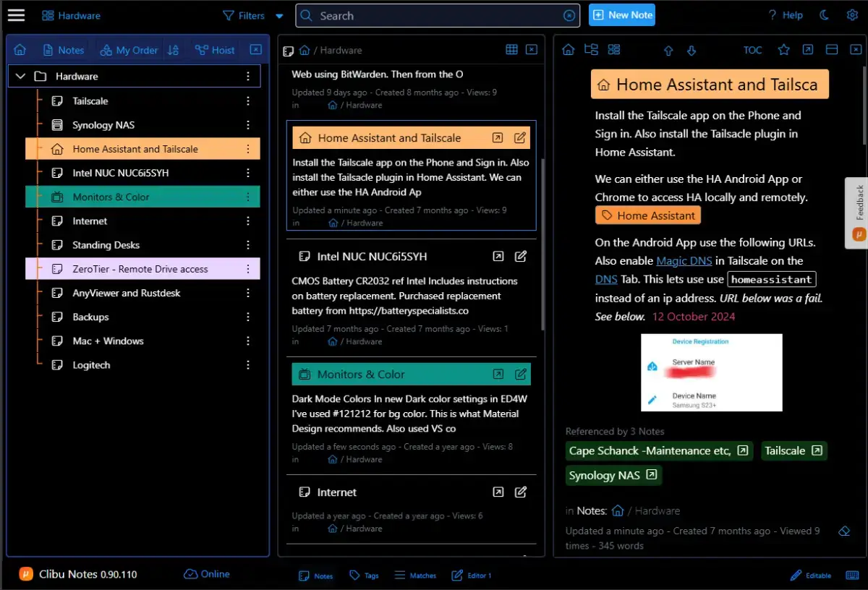Open the hamburger main menu
The image size is (868, 590).
coord(16,15)
